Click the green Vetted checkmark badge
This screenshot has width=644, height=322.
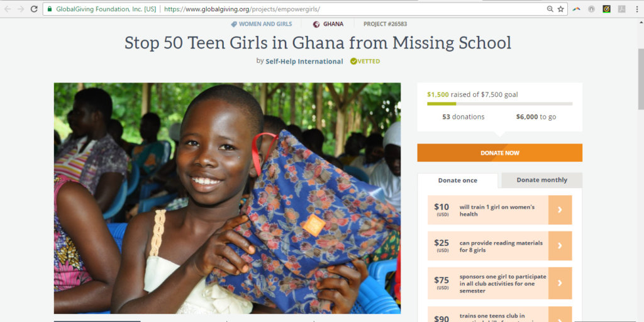tap(353, 61)
